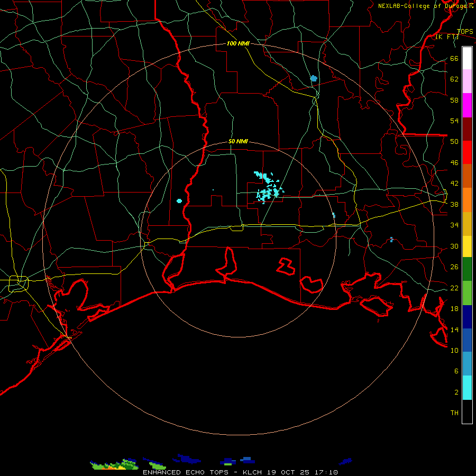Select the light pink legend swatch
The width and height of the screenshot is (476, 476).
[467, 81]
